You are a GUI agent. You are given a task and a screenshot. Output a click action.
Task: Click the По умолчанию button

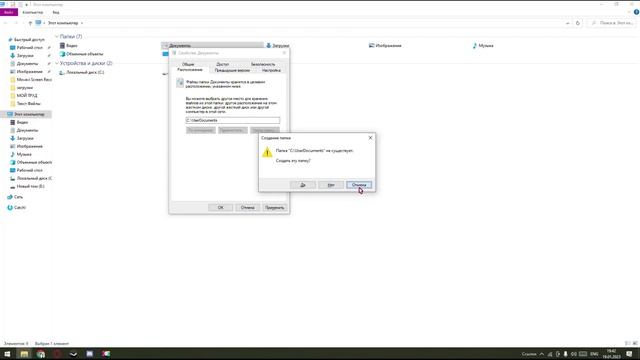200,130
